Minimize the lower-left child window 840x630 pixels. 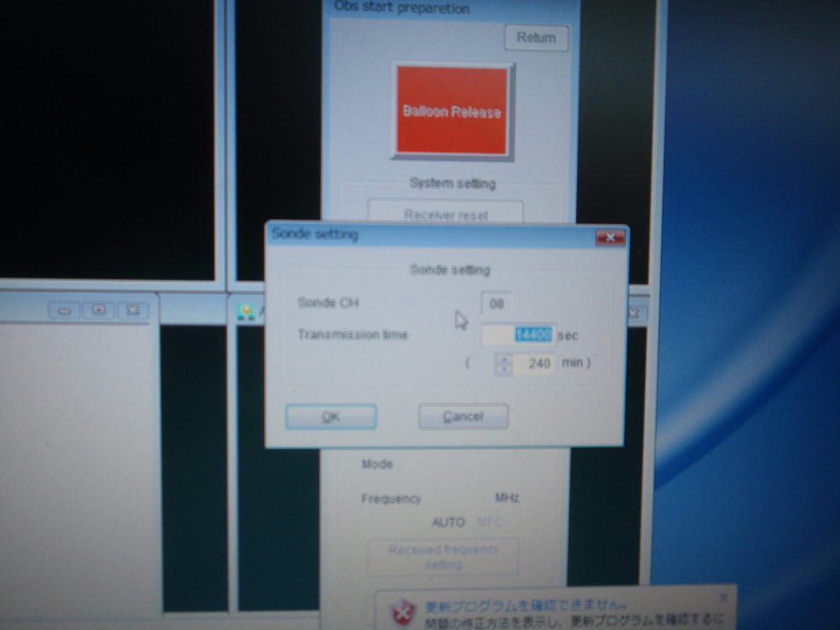pyautogui.click(x=64, y=311)
